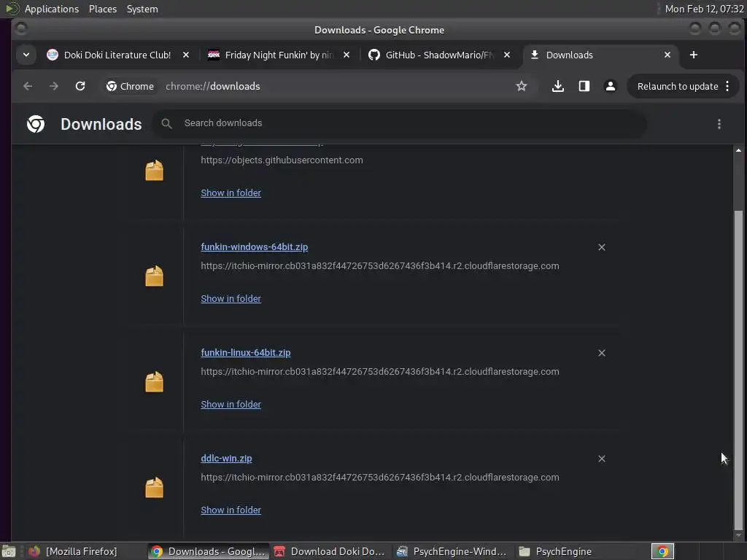
Task: Click the scrollbar up arrow
Action: click(738, 150)
